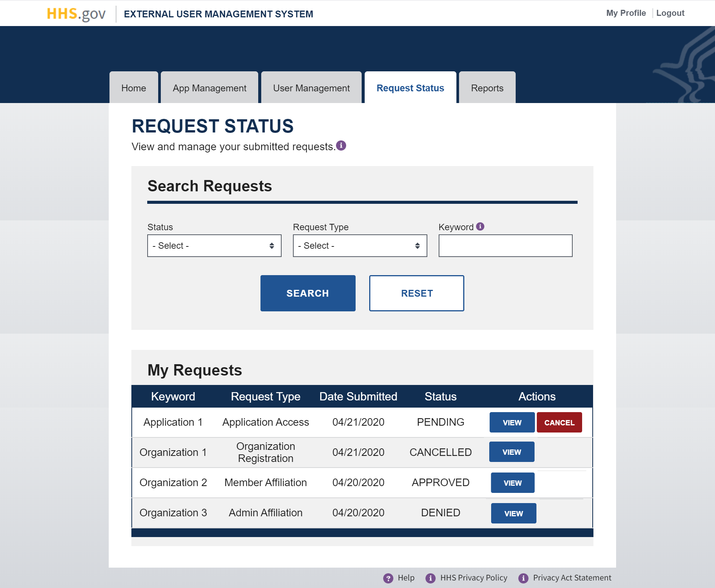
Task: Click the Home tab
Action: pyautogui.click(x=133, y=88)
